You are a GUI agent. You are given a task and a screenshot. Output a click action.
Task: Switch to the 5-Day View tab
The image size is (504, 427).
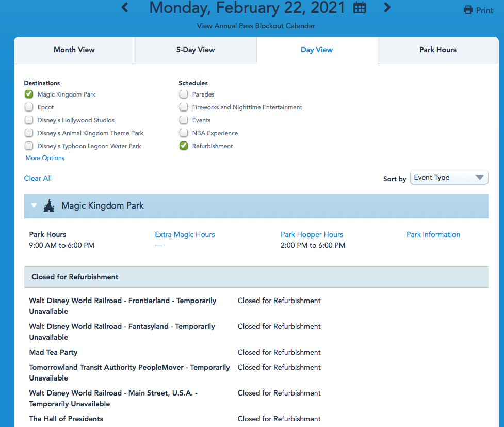(x=196, y=50)
